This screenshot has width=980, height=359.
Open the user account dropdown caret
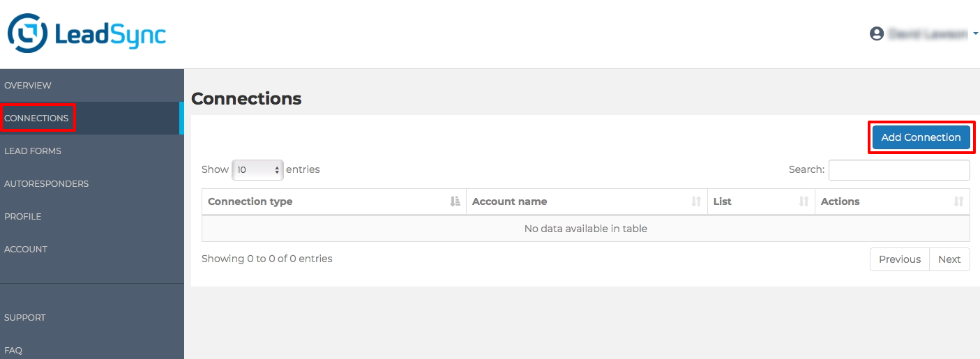pyautogui.click(x=975, y=33)
